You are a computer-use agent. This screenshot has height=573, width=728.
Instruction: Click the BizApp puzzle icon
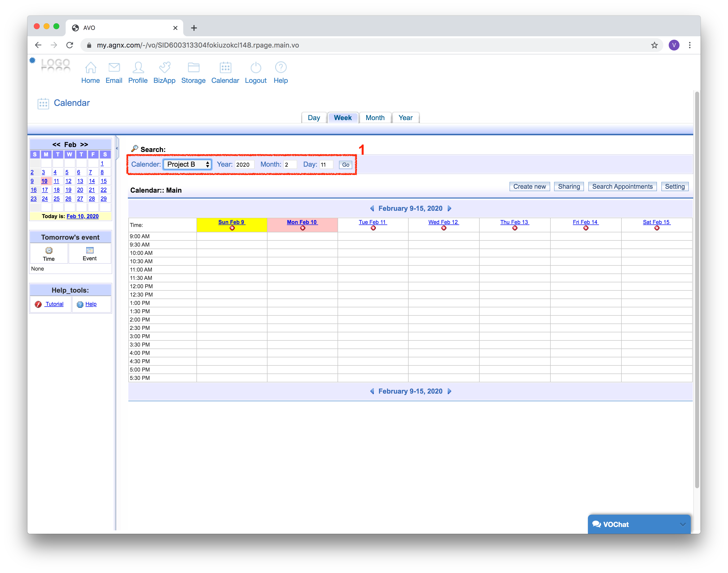click(164, 67)
